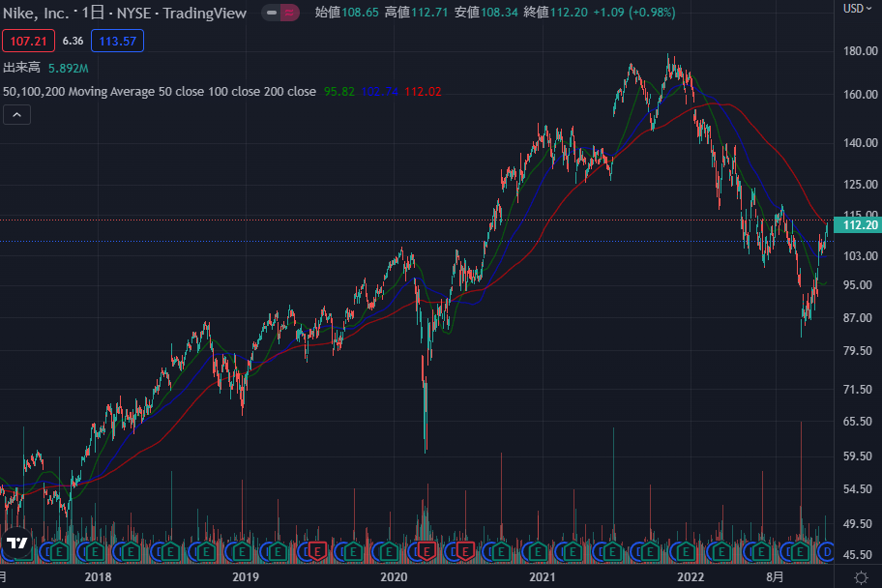The height and width of the screenshot is (588, 882).
Task: Click the 140.00 price axis label
Action: pos(860,143)
